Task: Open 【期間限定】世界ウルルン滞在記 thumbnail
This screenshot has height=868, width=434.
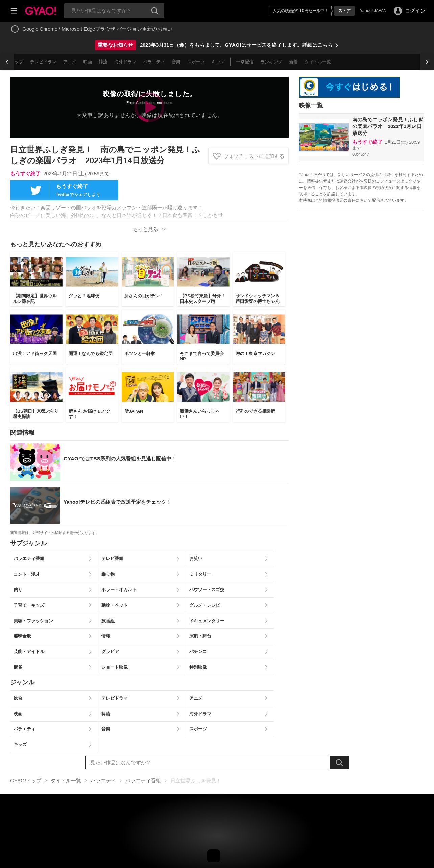Action: tap(36, 272)
